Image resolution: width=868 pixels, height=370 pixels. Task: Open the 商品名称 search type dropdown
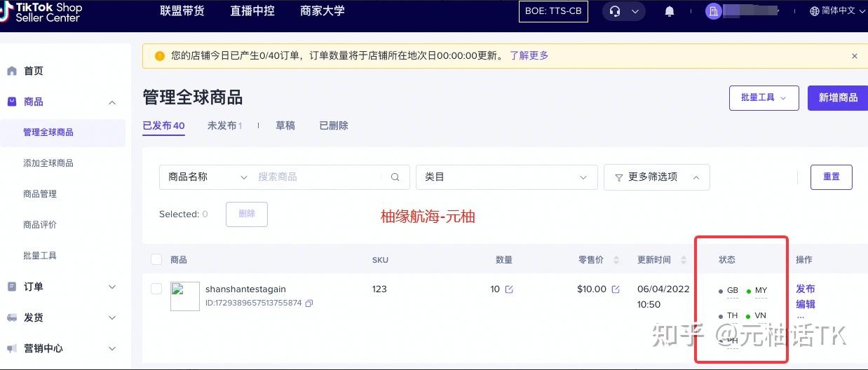pos(208,177)
